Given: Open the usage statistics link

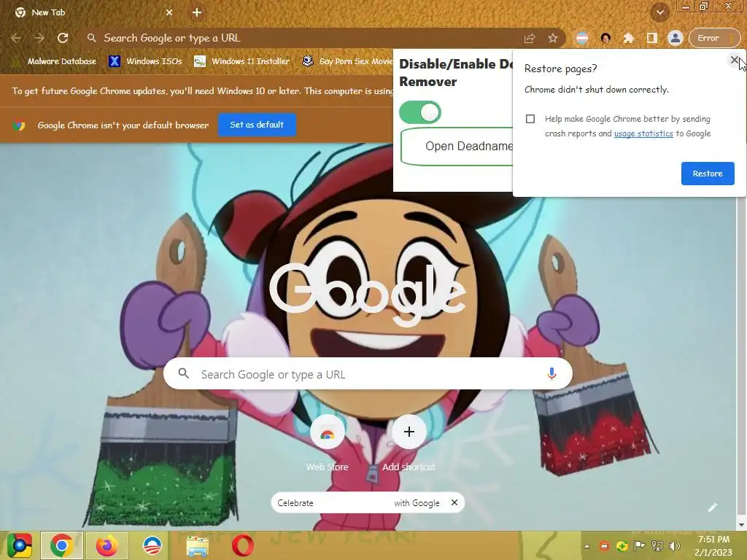Looking at the screenshot, I should (x=643, y=134).
